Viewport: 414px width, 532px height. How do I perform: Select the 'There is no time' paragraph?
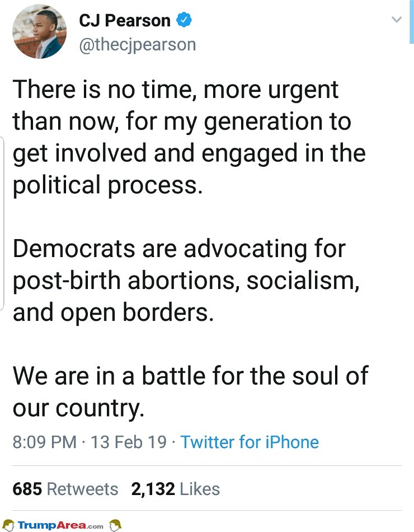click(x=189, y=137)
